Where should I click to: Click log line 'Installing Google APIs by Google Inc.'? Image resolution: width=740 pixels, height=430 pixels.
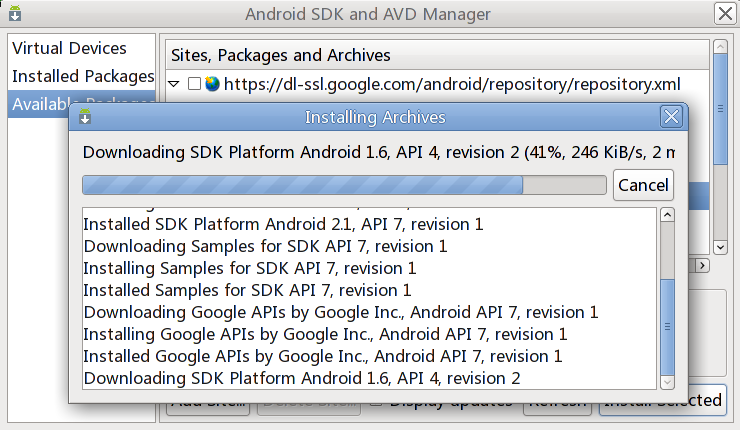coord(325,334)
